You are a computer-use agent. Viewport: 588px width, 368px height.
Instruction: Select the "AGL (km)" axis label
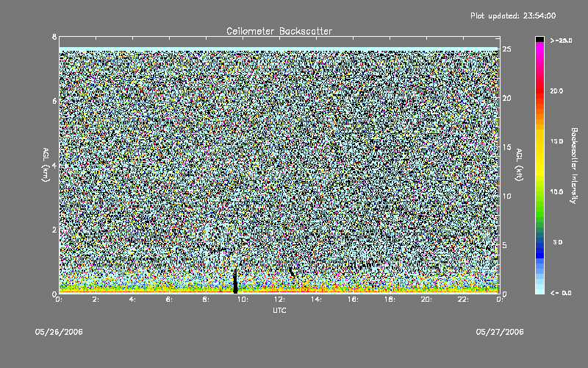[x=46, y=165]
